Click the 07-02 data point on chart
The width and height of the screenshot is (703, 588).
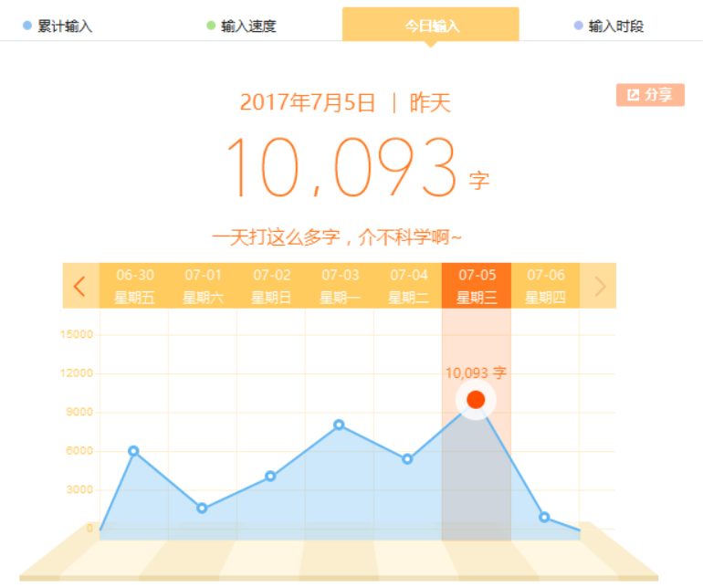pyautogui.click(x=270, y=476)
